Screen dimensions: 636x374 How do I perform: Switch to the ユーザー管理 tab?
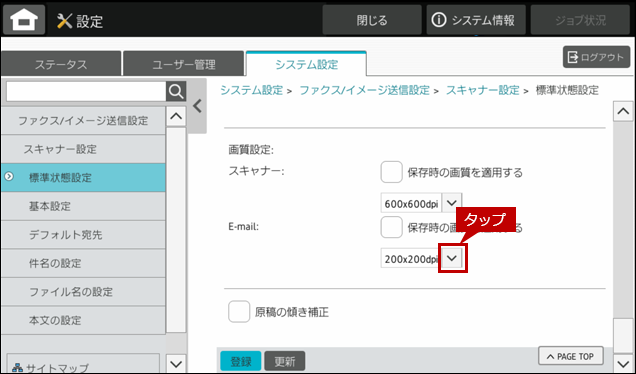184,64
